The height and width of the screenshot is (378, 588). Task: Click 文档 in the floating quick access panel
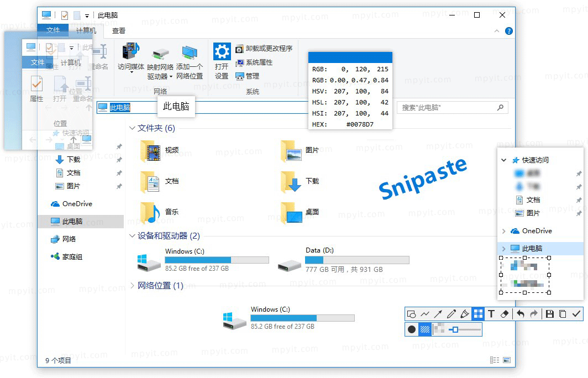coord(528,200)
